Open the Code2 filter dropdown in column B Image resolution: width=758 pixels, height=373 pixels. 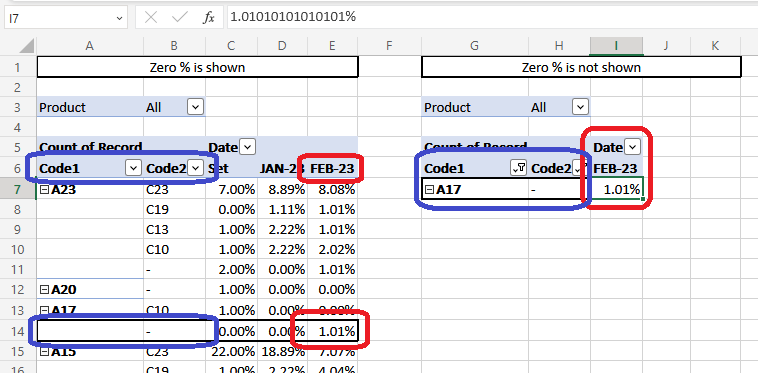[195, 168]
